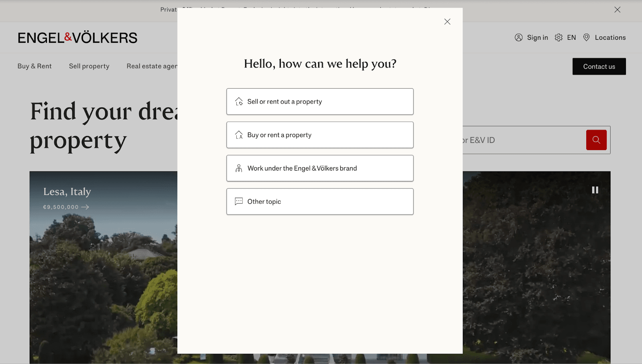Image resolution: width=642 pixels, height=364 pixels.
Task: Click the chat bubble icon for other topic
Action: pyautogui.click(x=239, y=201)
